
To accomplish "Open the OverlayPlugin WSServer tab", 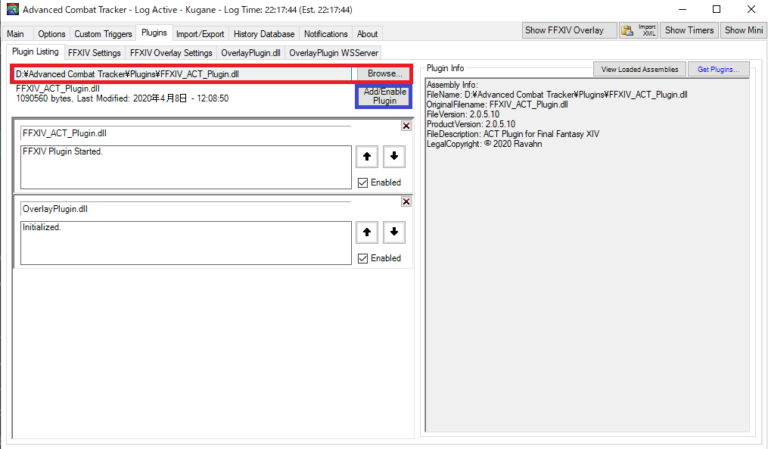I will (335, 52).
